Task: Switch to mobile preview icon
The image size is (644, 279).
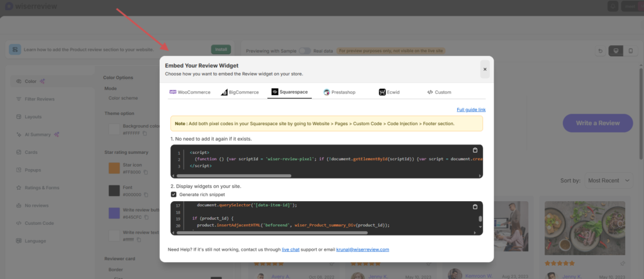Action: coord(630,50)
